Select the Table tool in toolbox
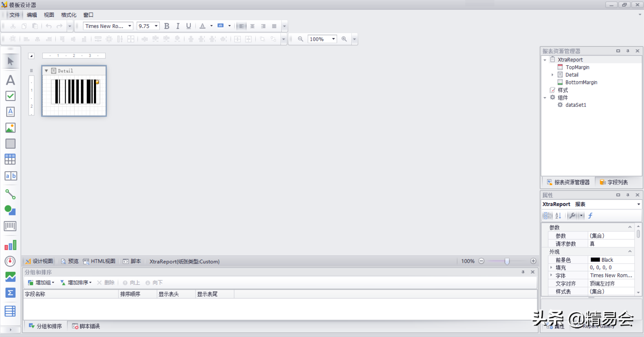 pyautogui.click(x=10, y=159)
